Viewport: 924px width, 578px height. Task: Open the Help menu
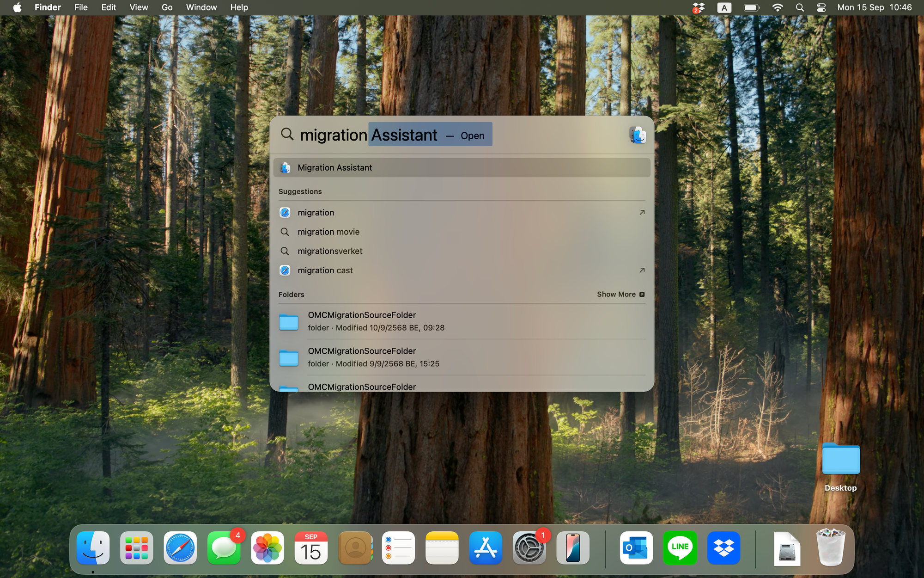(x=239, y=7)
